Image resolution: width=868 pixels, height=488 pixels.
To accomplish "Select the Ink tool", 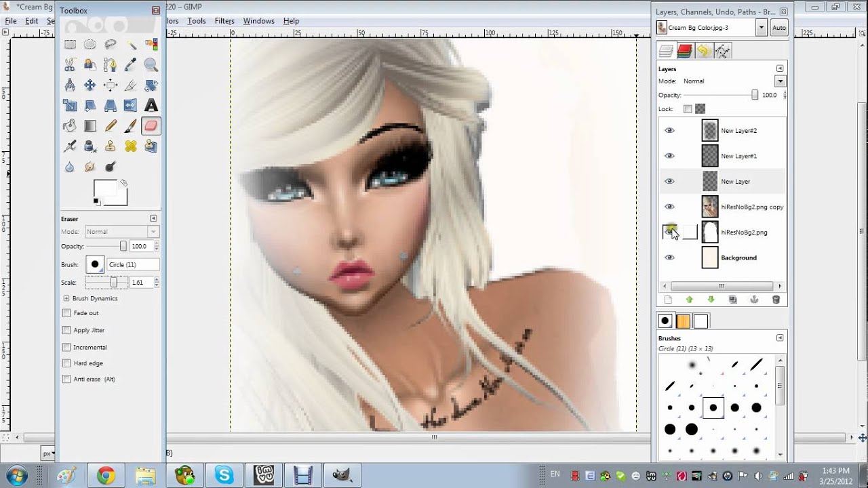I will coord(90,146).
